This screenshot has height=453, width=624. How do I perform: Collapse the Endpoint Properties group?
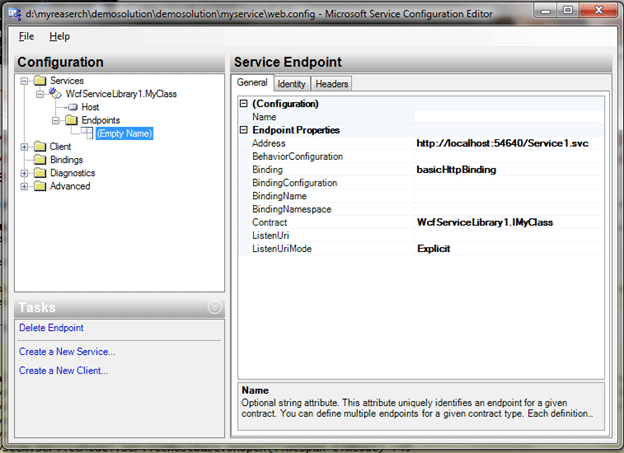(x=244, y=130)
